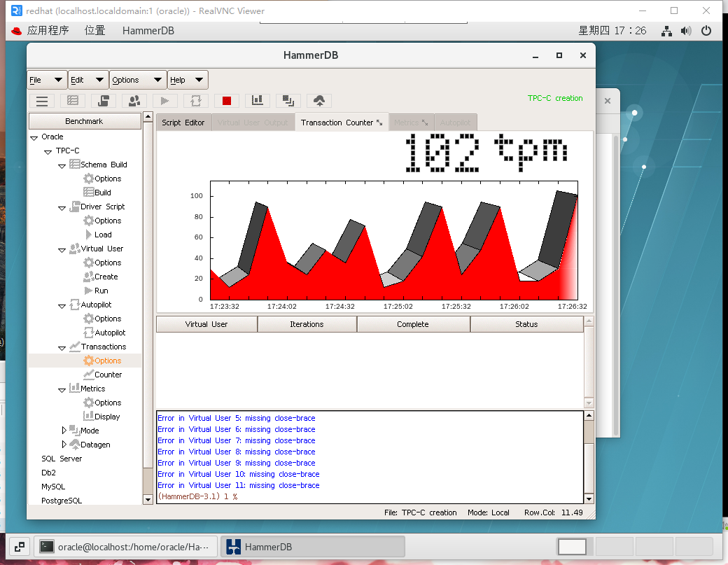Click the 'Error in Virtual User 5' console line
This screenshot has width=728, height=565.
237,418
